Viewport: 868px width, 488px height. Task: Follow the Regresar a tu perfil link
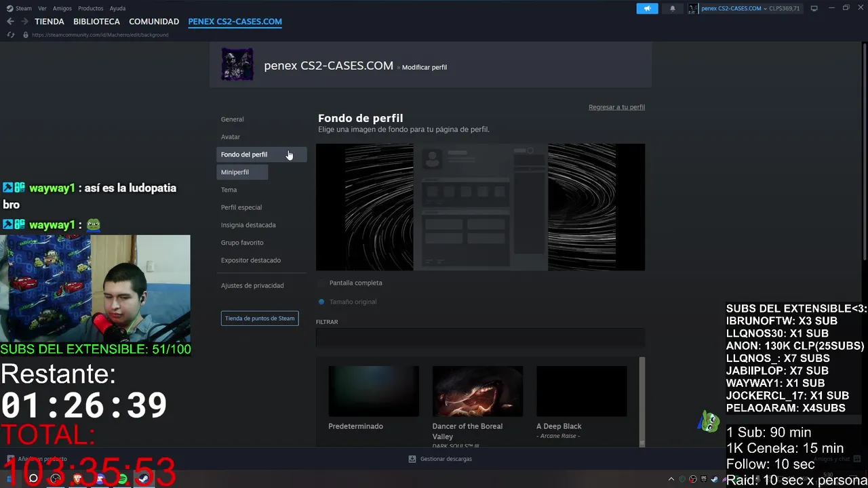[x=616, y=107]
